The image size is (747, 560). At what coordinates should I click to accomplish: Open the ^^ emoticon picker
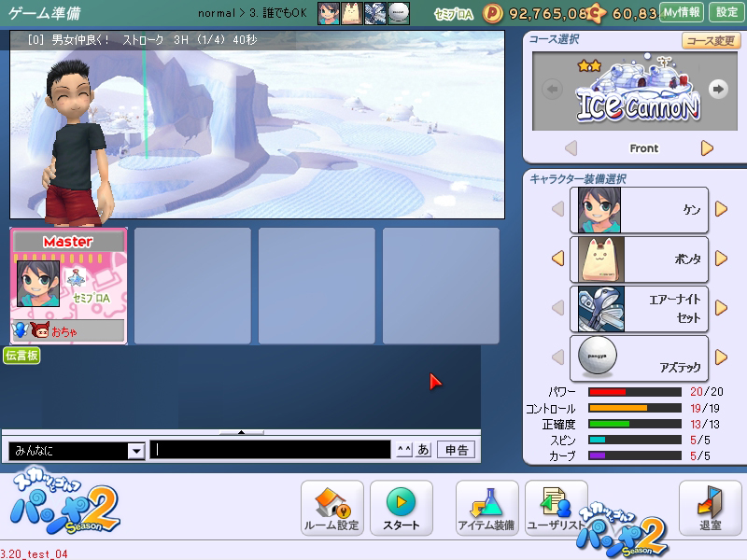403,450
